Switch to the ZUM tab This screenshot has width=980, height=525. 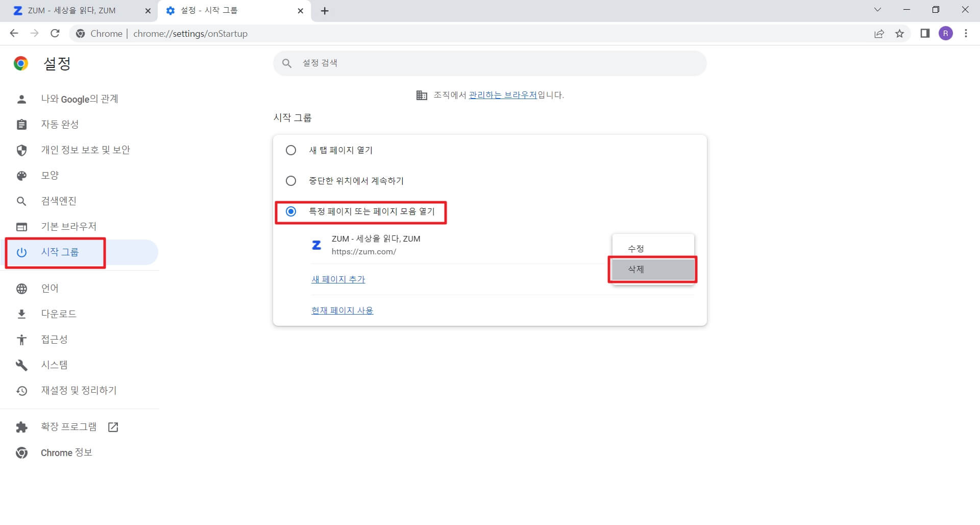pyautogui.click(x=71, y=10)
